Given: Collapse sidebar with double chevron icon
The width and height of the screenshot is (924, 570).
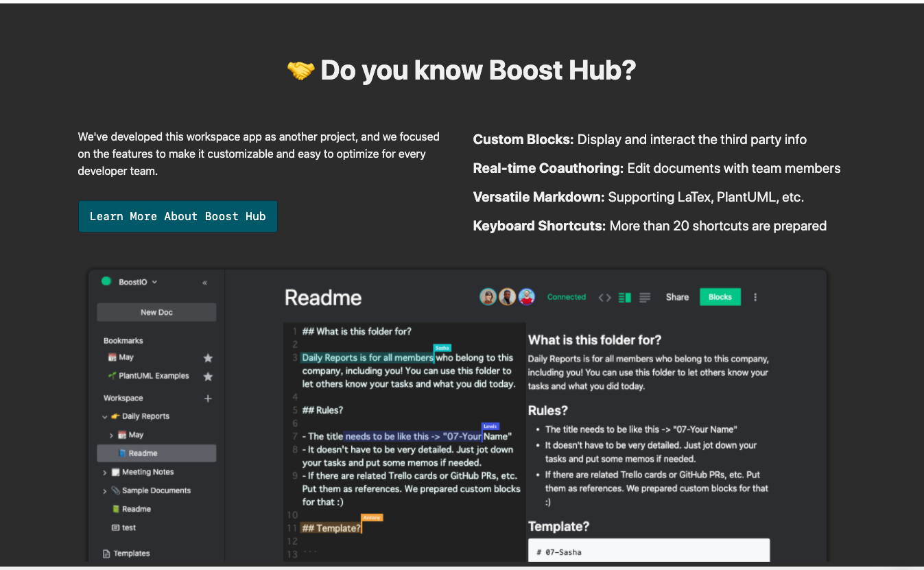Looking at the screenshot, I should [204, 283].
